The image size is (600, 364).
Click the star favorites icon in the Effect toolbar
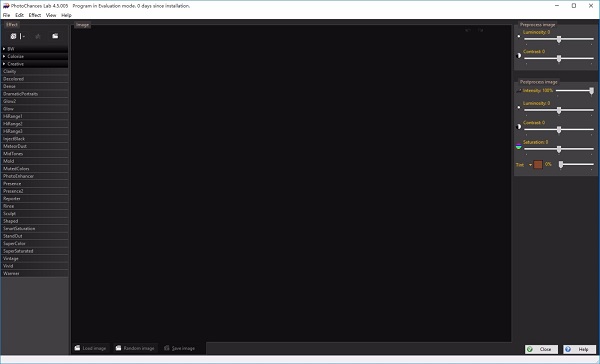pos(38,36)
